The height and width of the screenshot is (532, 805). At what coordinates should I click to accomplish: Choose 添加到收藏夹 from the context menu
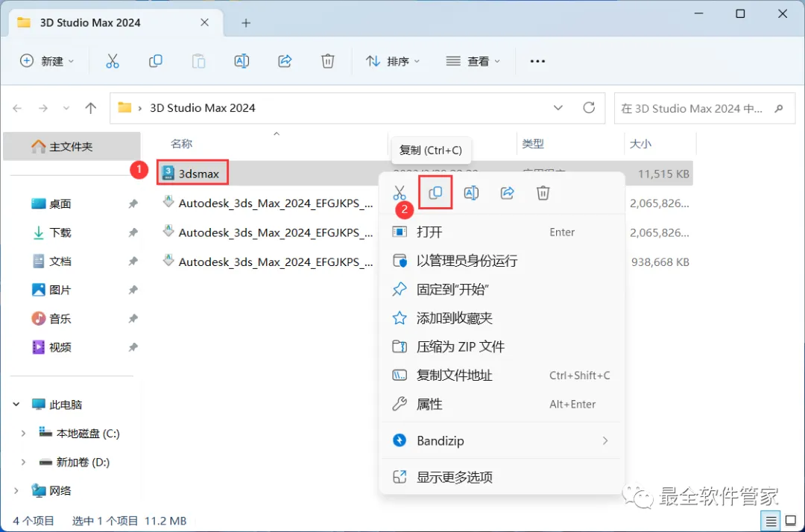tap(502, 318)
